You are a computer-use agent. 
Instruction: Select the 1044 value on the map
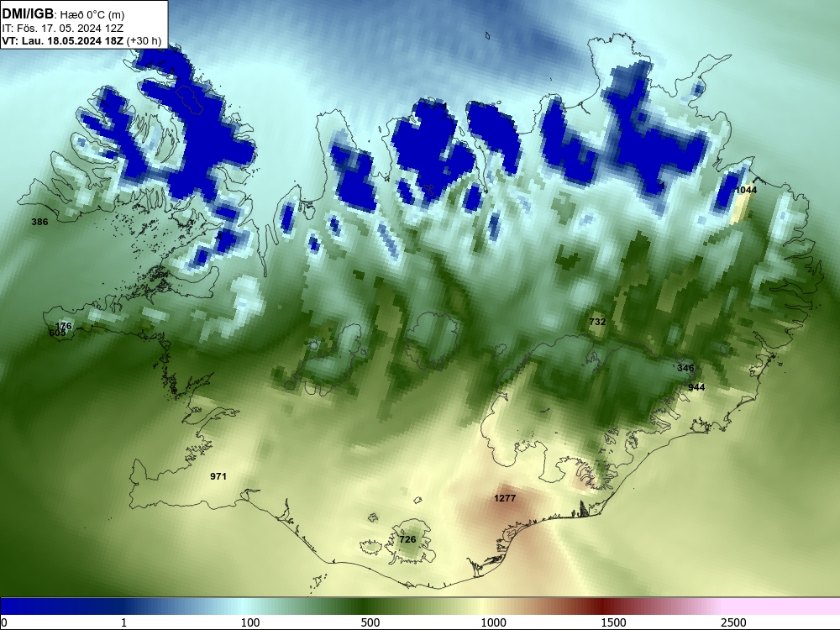(746, 190)
